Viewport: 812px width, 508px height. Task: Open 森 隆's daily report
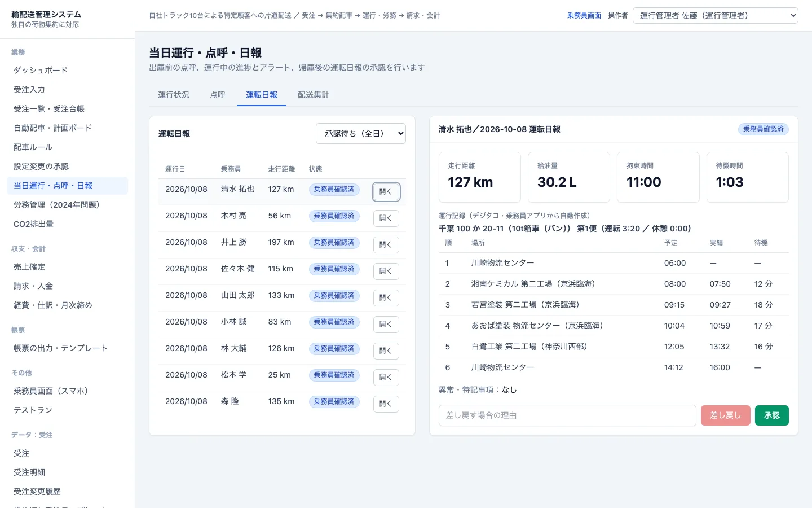pos(386,404)
